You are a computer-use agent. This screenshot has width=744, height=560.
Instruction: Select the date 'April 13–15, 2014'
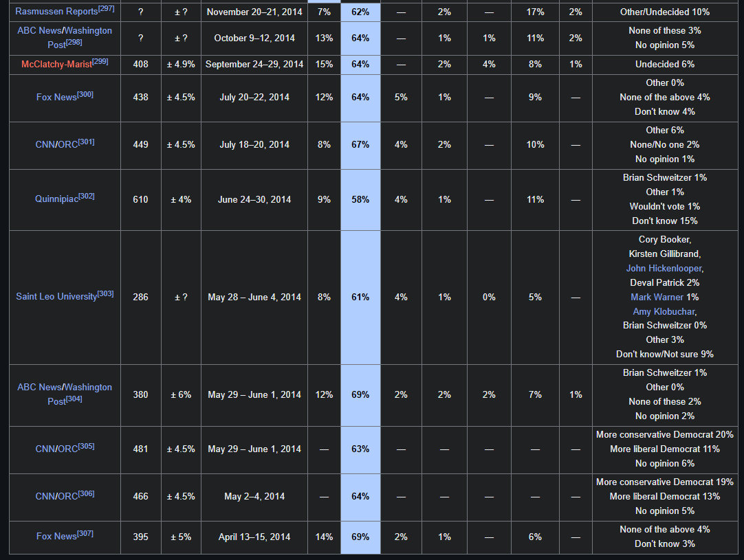tap(254, 537)
